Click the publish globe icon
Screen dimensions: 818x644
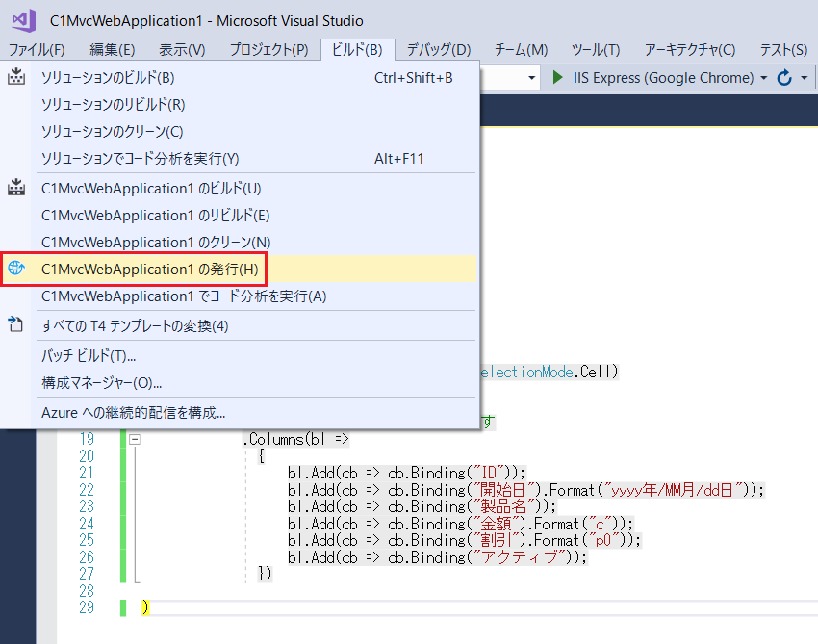pyautogui.click(x=16, y=269)
